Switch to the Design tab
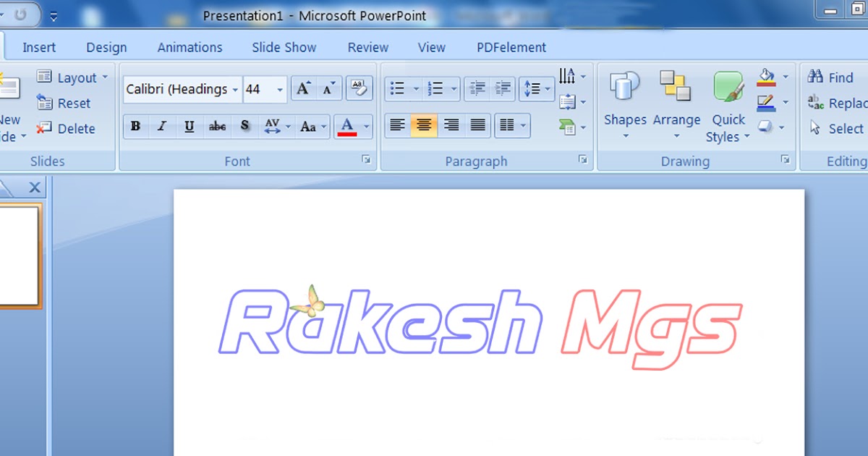Screen dimensions: 868x456 106,46
